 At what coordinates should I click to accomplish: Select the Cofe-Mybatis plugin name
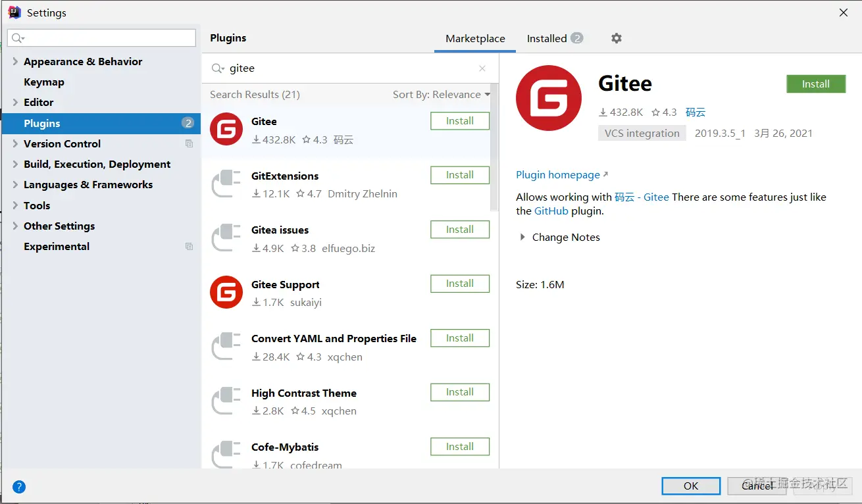point(285,447)
